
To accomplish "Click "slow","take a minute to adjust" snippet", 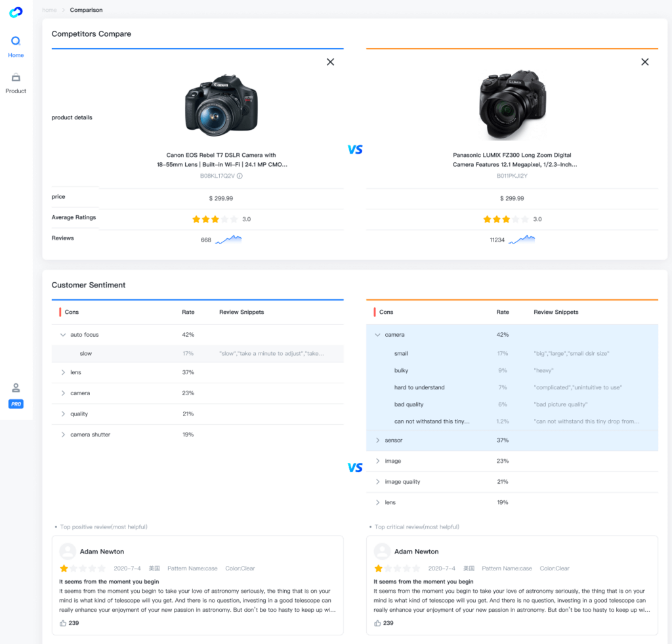I will pyautogui.click(x=272, y=354).
